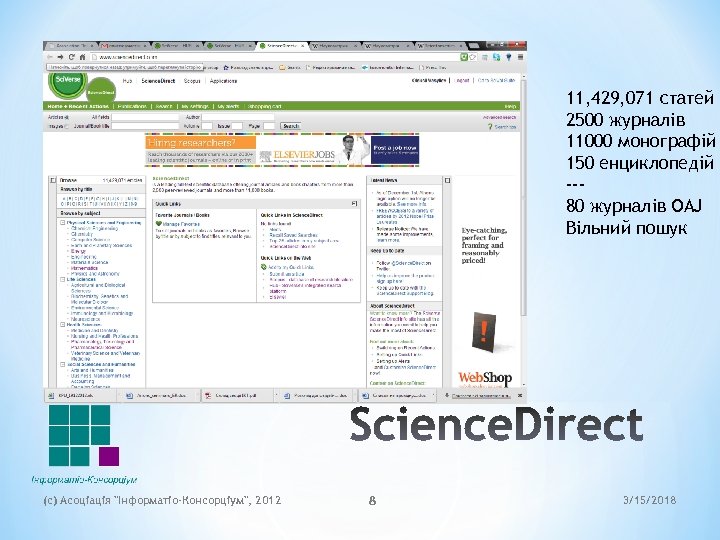
Task: Open the Advanced search link
Action: point(499,117)
